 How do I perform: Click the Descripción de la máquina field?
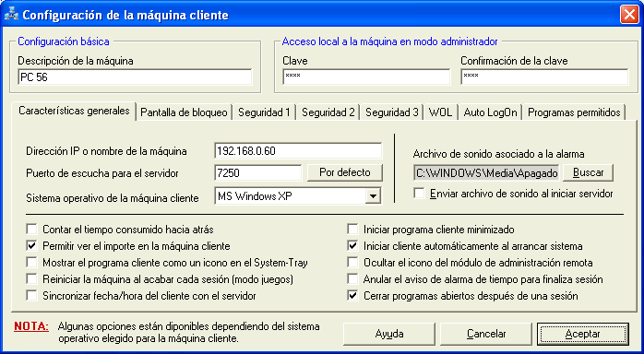[135, 77]
